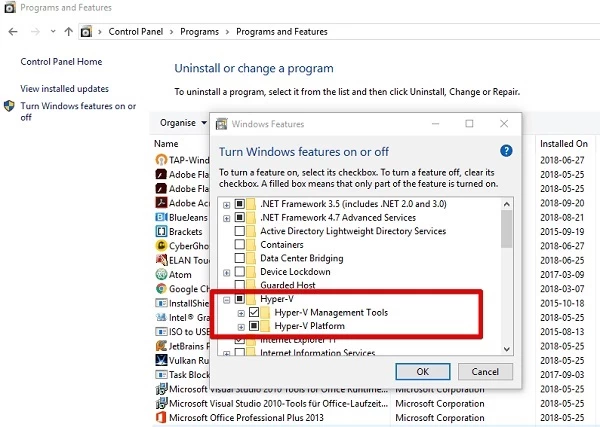Toggle the Hyper-V Platform checkbox

254,326
